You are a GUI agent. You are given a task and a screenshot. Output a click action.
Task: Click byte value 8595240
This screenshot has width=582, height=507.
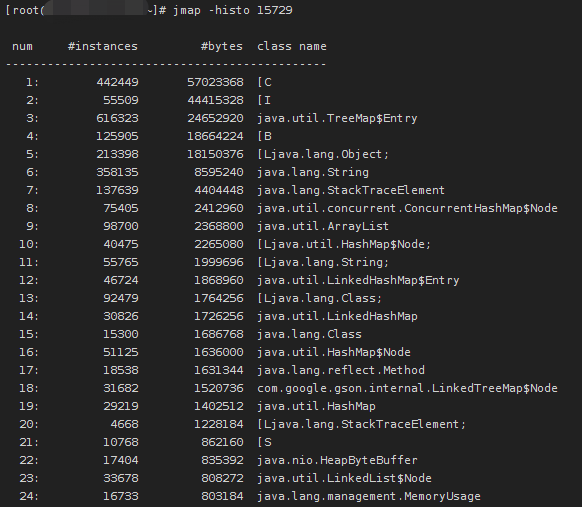pyautogui.click(x=219, y=172)
